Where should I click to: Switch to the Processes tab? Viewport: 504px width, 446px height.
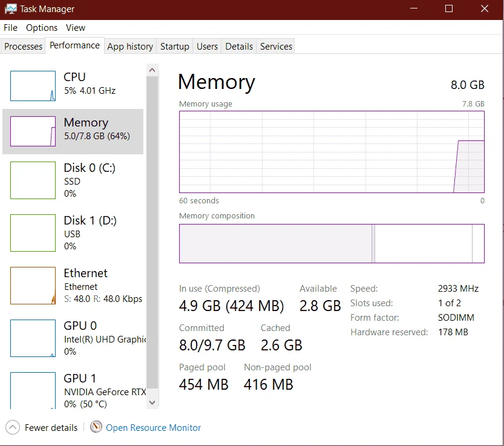(x=23, y=47)
